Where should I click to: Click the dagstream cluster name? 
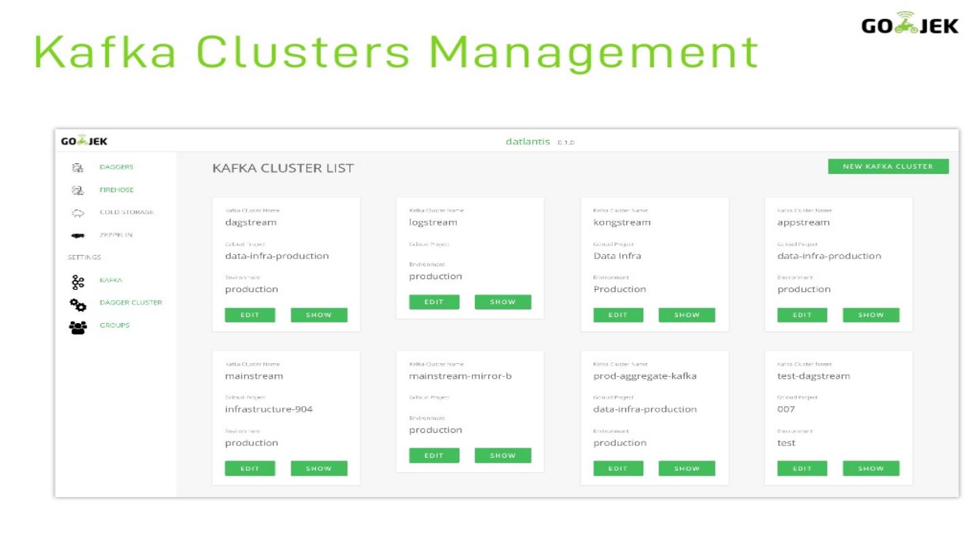[x=251, y=222]
